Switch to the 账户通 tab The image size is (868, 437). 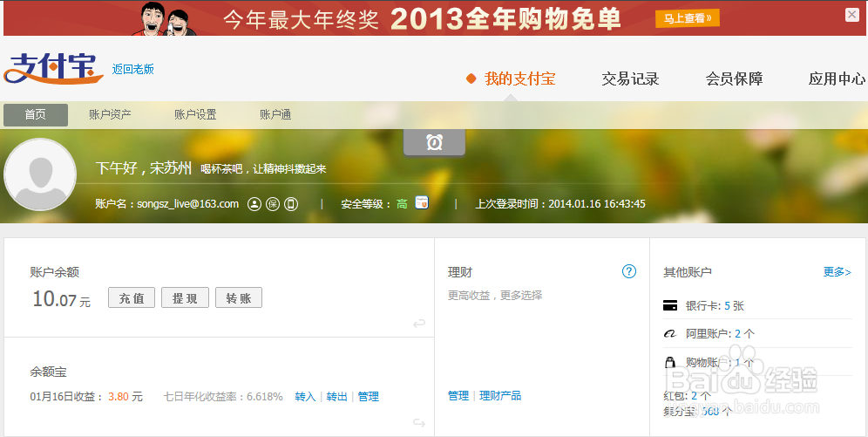click(275, 114)
